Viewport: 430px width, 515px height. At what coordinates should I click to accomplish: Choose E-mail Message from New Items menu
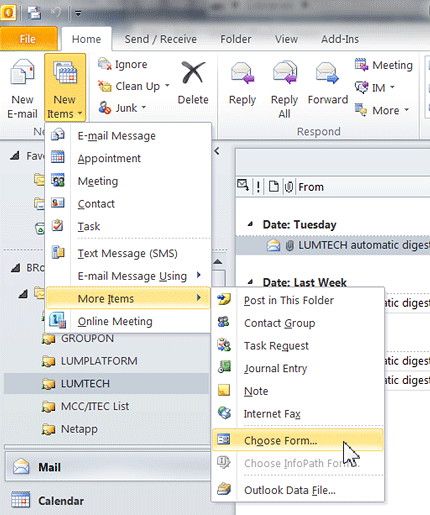(128, 136)
